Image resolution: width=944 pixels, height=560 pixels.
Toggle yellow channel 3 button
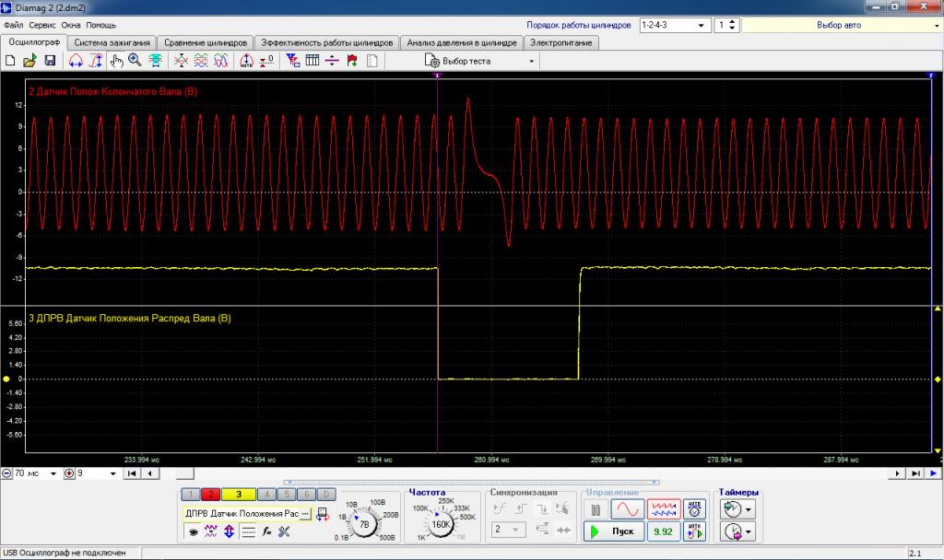click(239, 495)
